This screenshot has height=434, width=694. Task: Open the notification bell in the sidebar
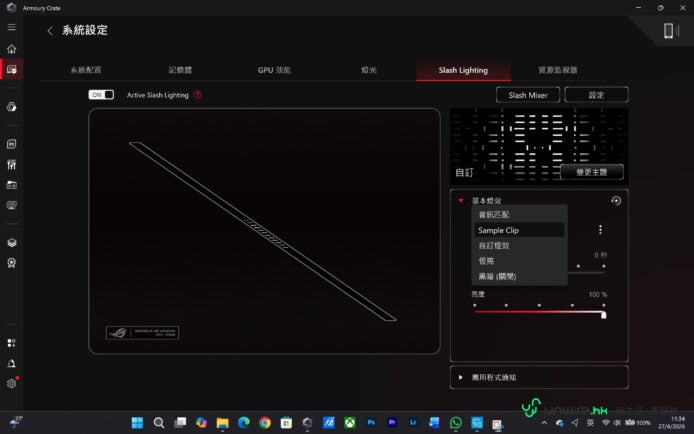(12, 363)
